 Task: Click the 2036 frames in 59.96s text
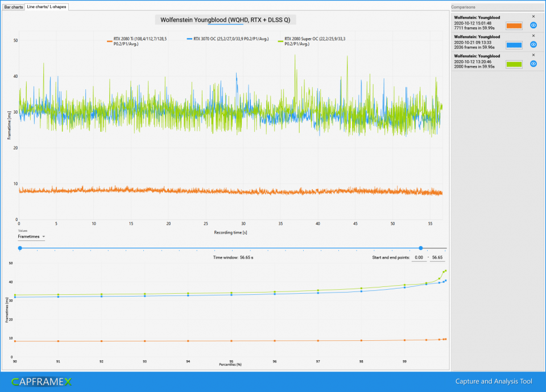[x=474, y=47]
